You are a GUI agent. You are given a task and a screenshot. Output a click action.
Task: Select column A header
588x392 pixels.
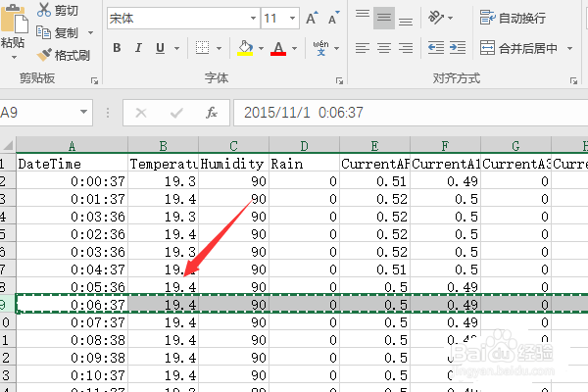[x=72, y=146]
